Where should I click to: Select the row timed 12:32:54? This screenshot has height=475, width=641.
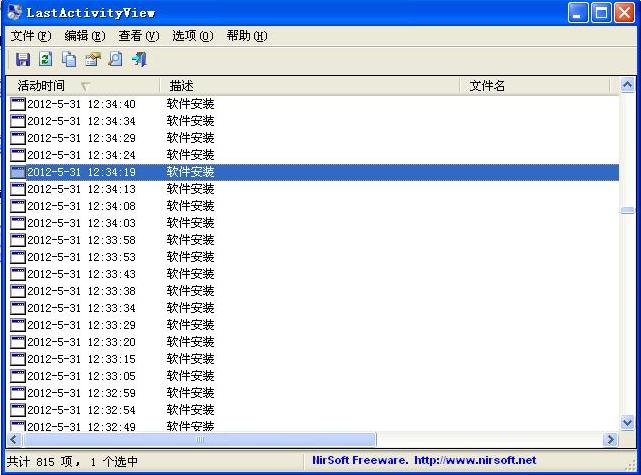point(314,410)
